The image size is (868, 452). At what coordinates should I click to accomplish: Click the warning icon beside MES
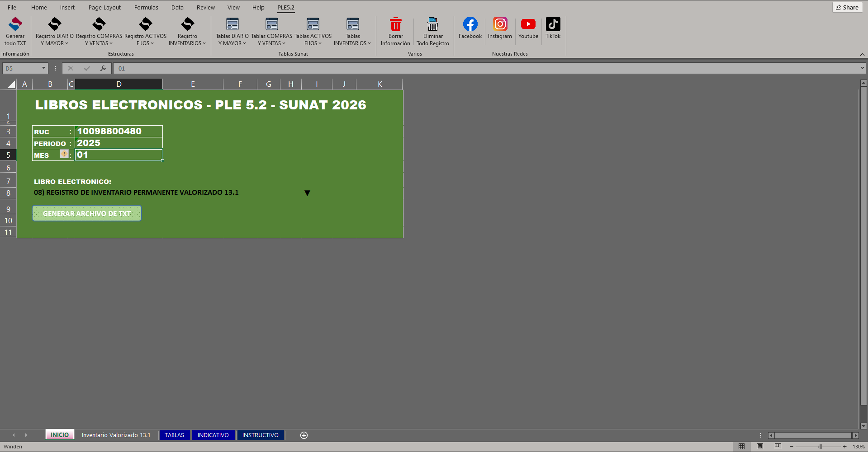[64, 154]
